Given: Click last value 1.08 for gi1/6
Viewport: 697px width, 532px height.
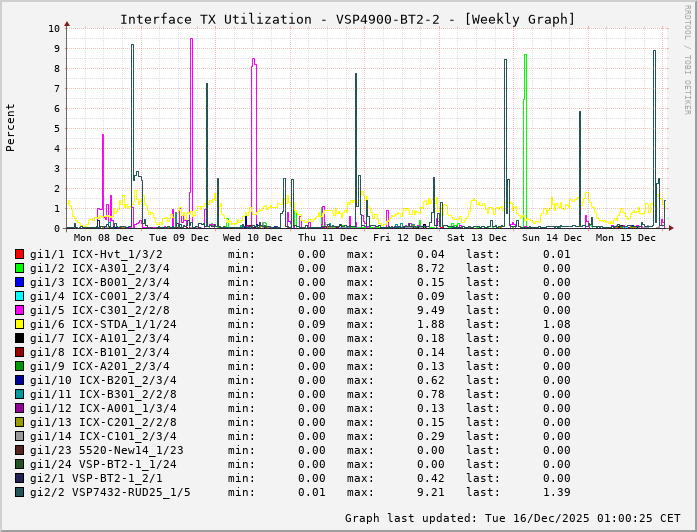Looking at the screenshot, I should click(557, 324).
